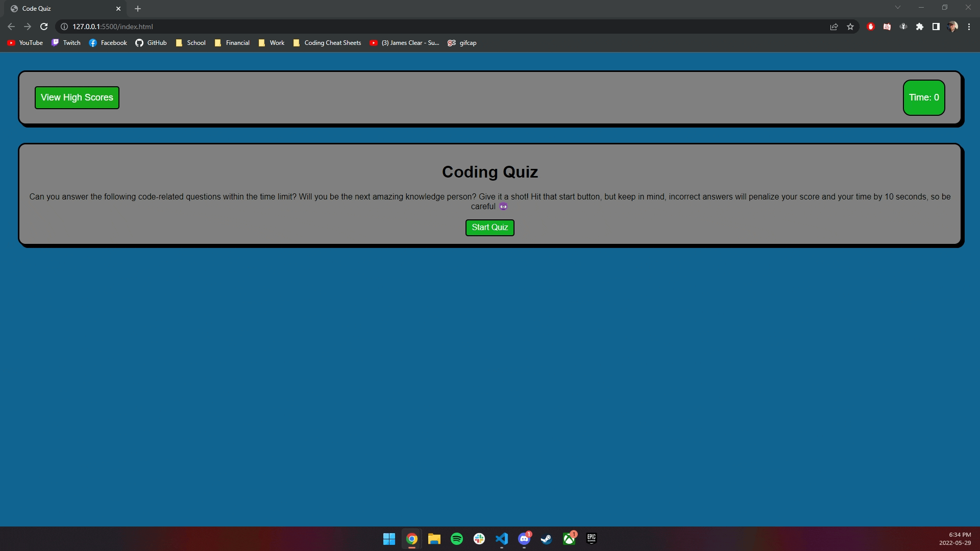
Task: Open the GitHub bookmark
Action: [151, 43]
